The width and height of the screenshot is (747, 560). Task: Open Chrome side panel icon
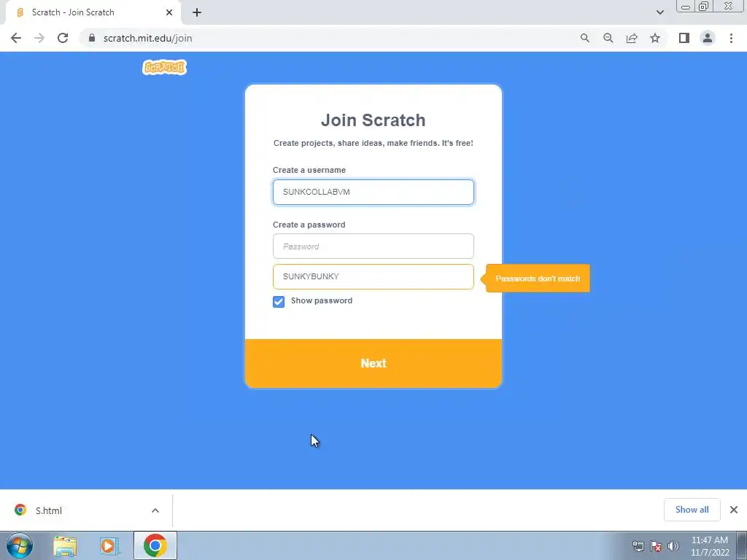click(x=684, y=38)
